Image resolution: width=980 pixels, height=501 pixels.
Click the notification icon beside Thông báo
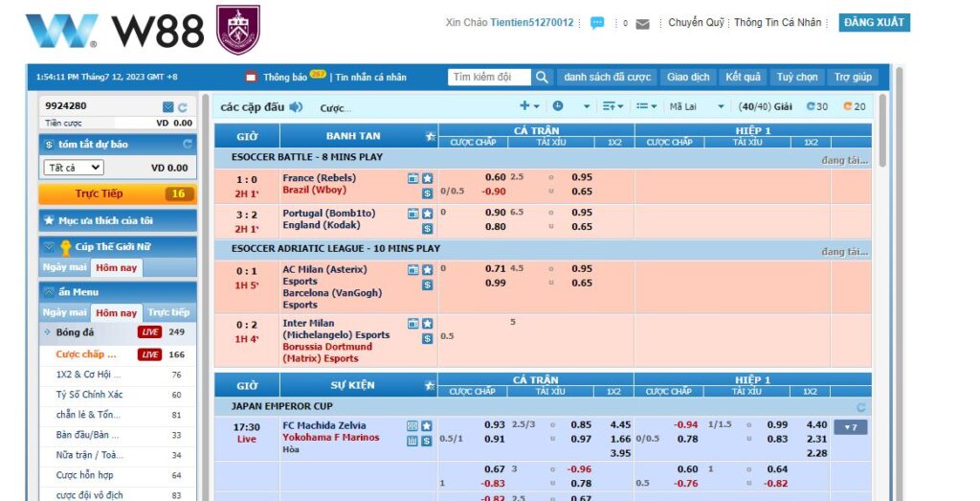pos(252,77)
